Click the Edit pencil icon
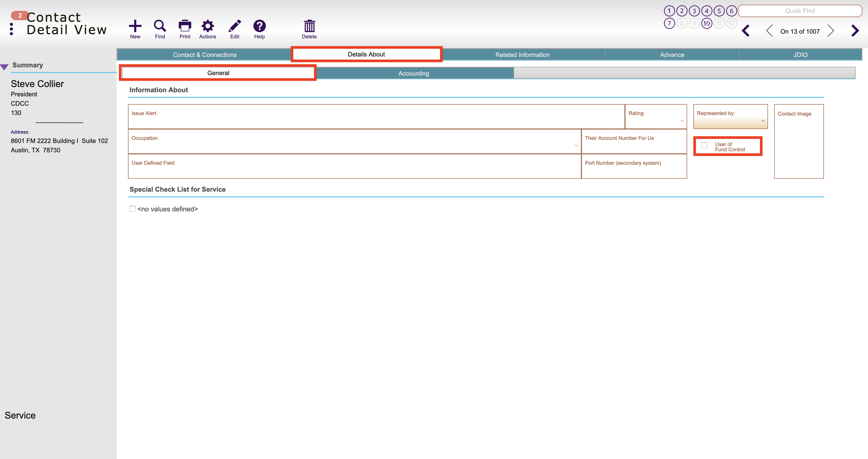 pyautogui.click(x=234, y=26)
